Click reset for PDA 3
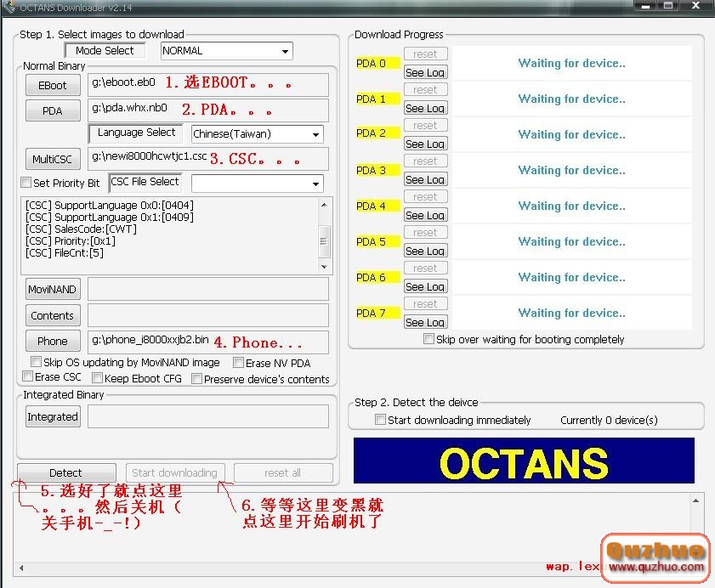The image size is (715, 588). coord(425,161)
